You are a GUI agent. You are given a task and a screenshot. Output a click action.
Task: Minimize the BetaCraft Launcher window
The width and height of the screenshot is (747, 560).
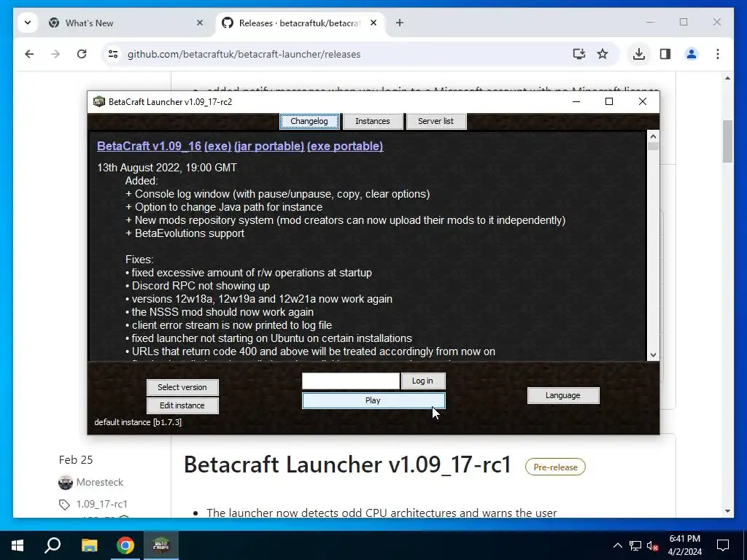pyautogui.click(x=576, y=101)
